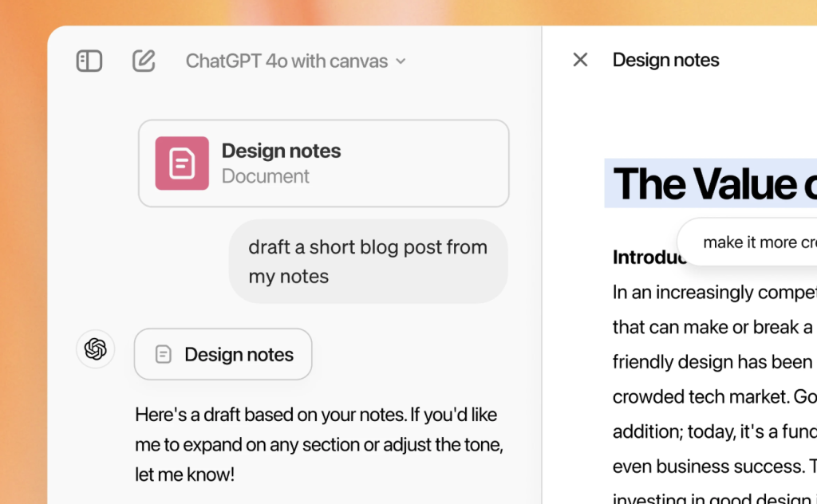Open the Design notes canvas chip
The width and height of the screenshot is (817, 504).
click(x=223, y=354)
